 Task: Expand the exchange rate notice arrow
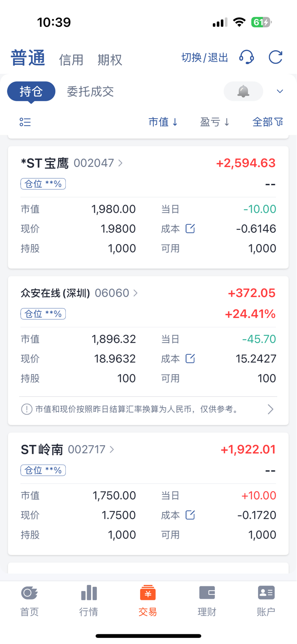pos(270,409)
